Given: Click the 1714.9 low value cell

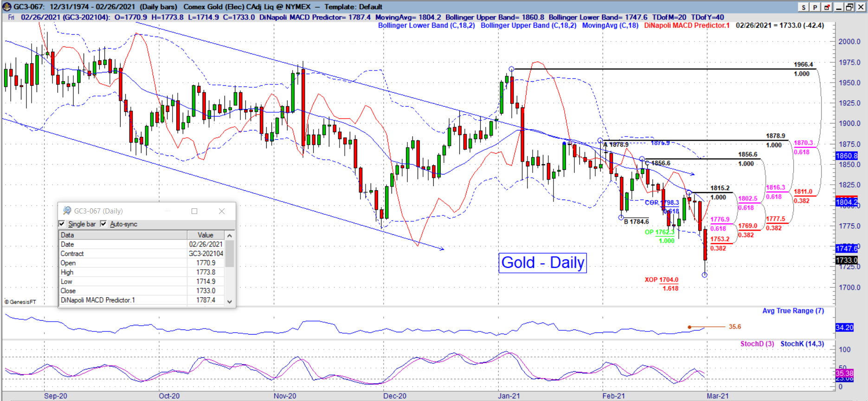Looking at the screenshot, I should pos(206,281).
